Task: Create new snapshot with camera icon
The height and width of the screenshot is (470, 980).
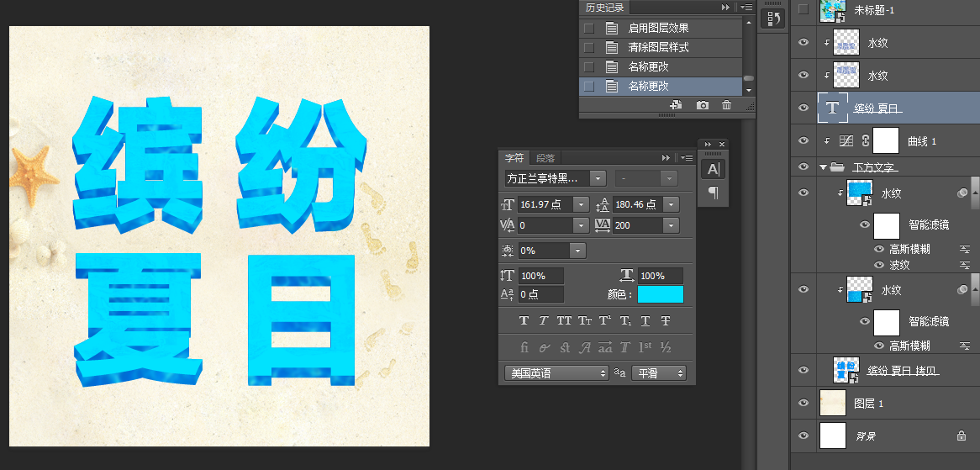Action: point(703,105)
